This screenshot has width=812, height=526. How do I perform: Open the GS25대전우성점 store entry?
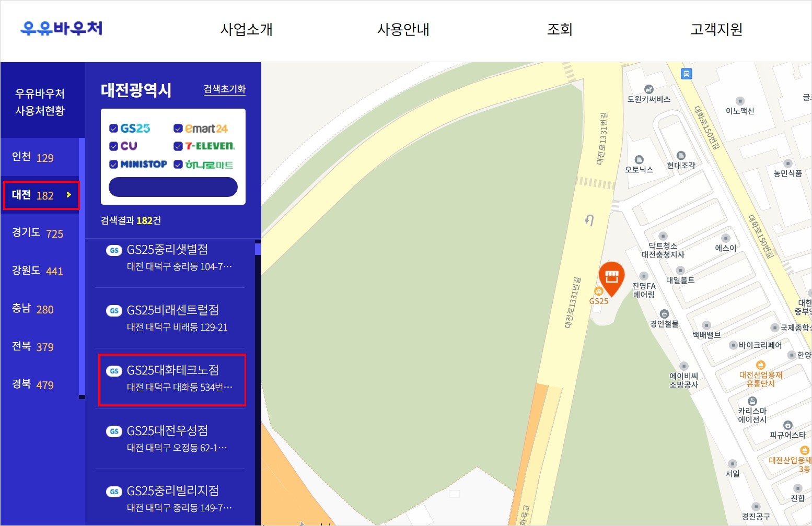pos(170,439)
